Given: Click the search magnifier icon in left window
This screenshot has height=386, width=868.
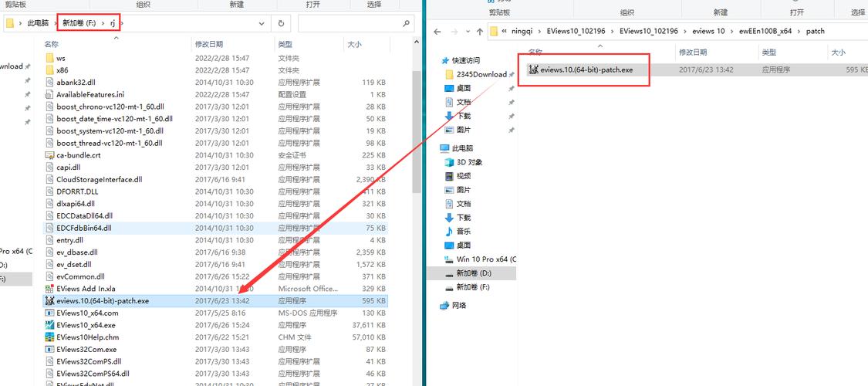Looking at the screenshot, I should 406,23.
